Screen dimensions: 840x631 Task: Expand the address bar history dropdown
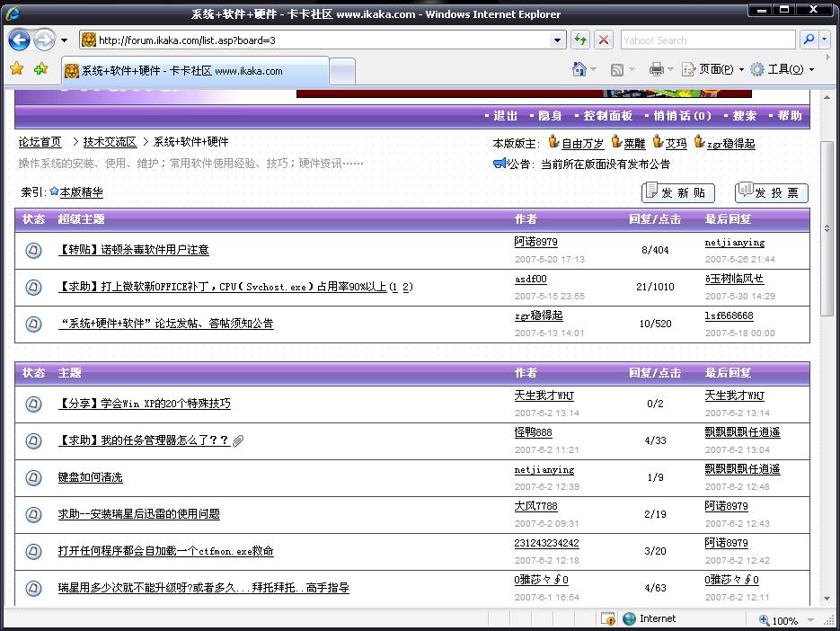pyautogui.click(x=557, y=40)
